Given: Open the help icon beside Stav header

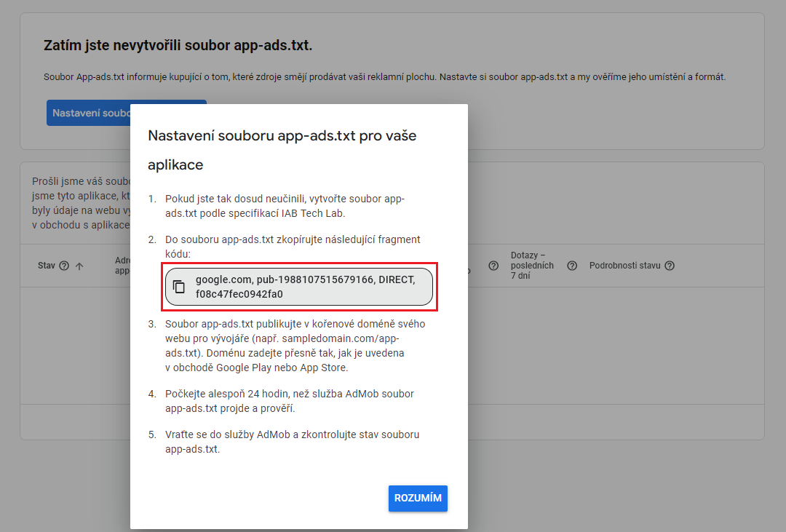Looking at the screenshot, I should [x=64, y=266].
